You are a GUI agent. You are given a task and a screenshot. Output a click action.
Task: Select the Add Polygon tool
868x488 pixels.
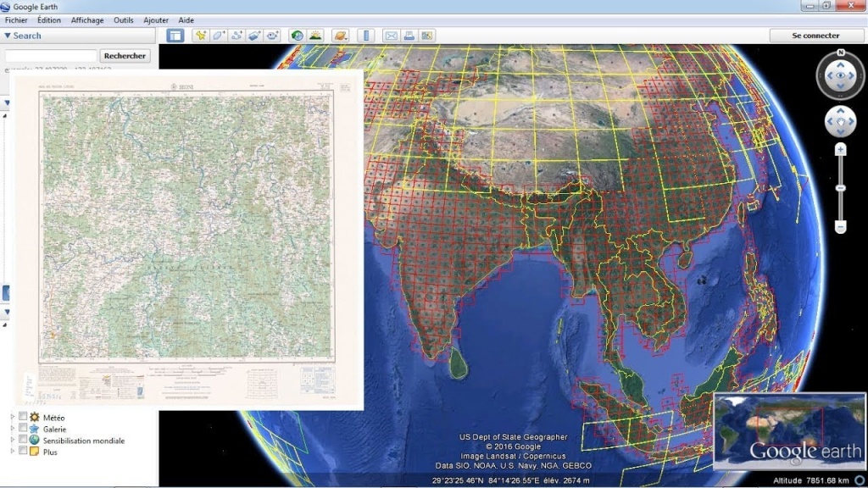click(219, 36)
